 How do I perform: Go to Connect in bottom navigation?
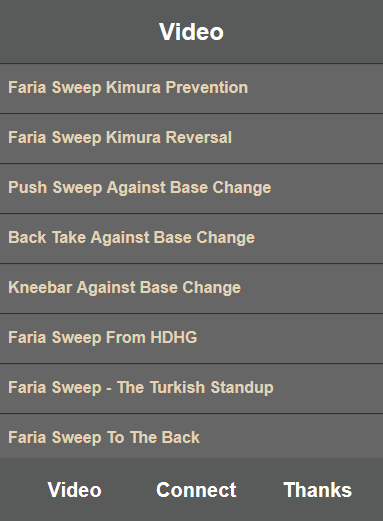point(196,490)
